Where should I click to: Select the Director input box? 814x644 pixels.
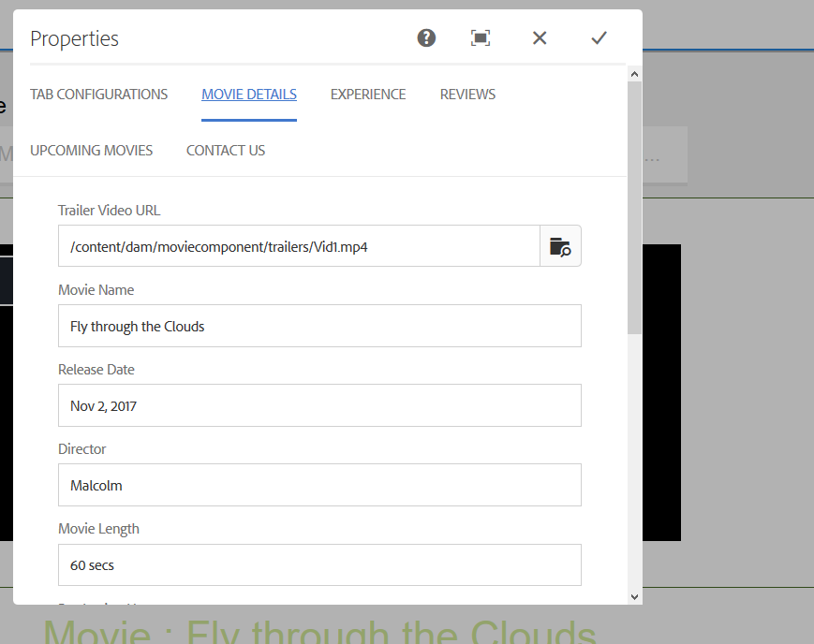click(x=318, y=485)
